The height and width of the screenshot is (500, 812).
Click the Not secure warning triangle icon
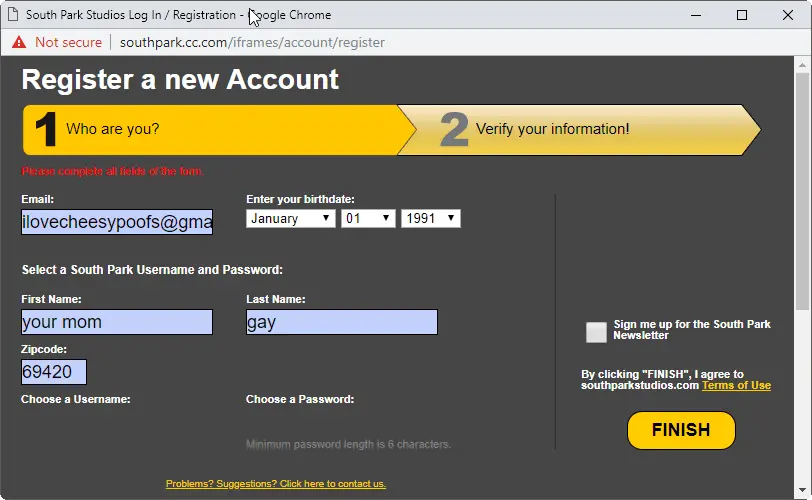click(18, 42)
